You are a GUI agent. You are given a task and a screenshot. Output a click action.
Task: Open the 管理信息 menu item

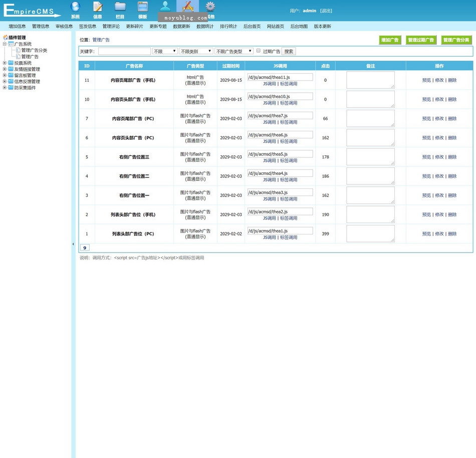point(41,27)
